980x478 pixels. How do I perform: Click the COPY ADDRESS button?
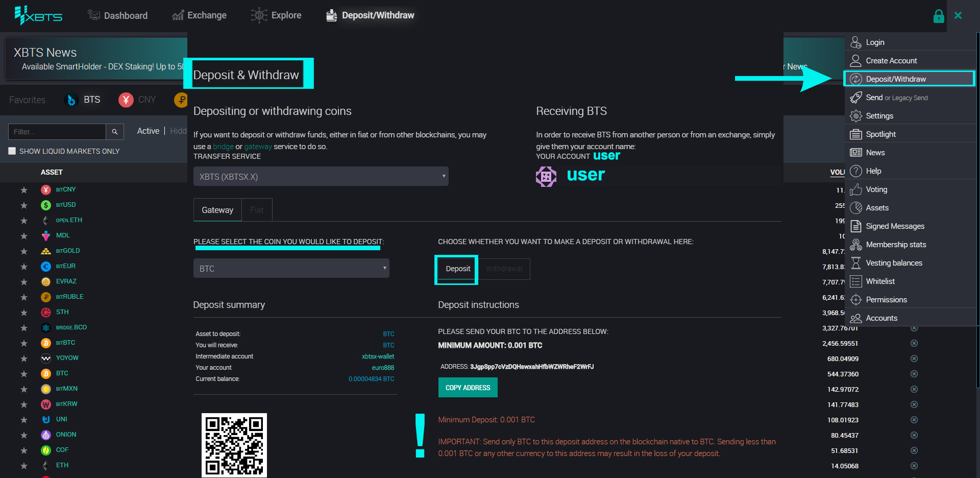(468, 388)
